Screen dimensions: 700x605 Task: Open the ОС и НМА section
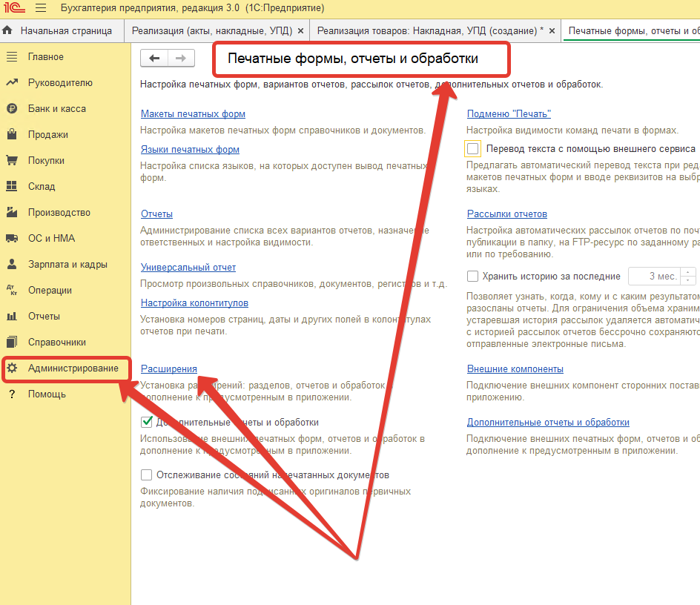point(52,238)
